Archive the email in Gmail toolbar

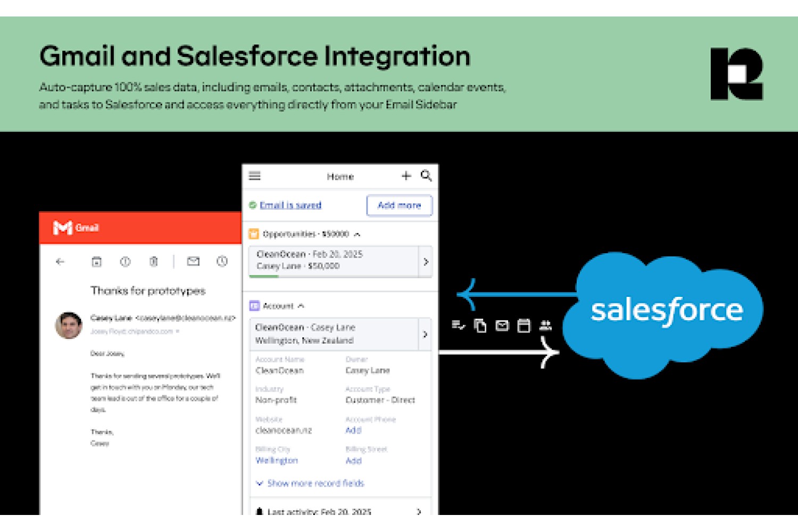tap(96, 261)
